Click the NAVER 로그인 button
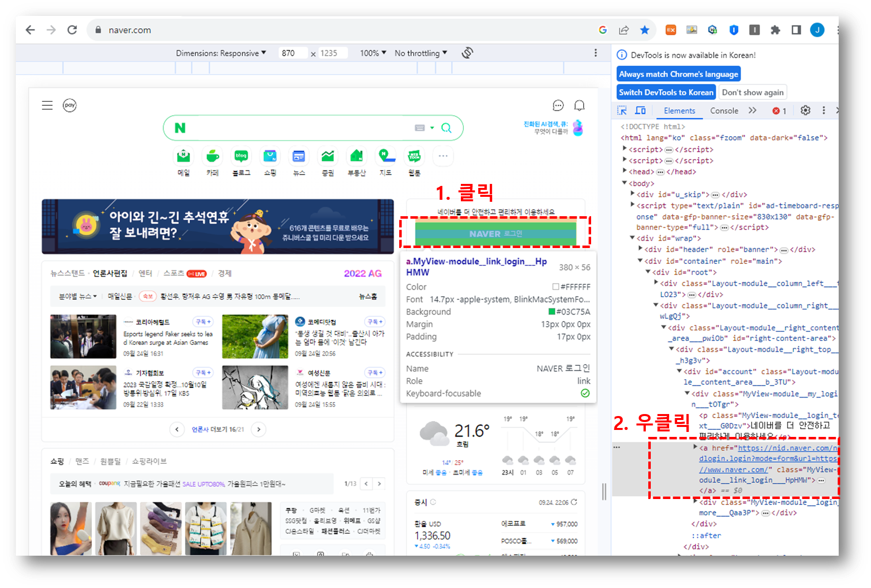Viewport: 871px width, 588px height. pos(495,234)
